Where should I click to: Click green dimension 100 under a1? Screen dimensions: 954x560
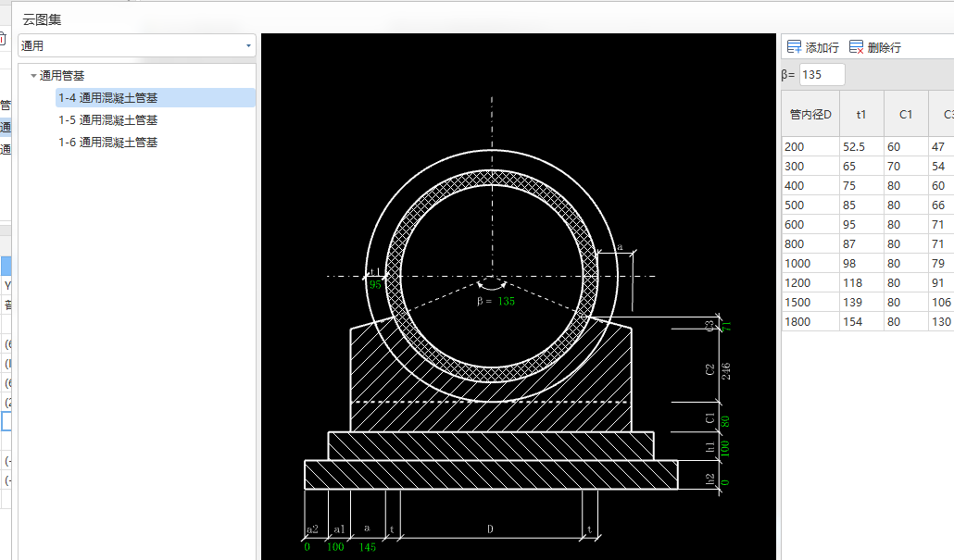(335, 547)
